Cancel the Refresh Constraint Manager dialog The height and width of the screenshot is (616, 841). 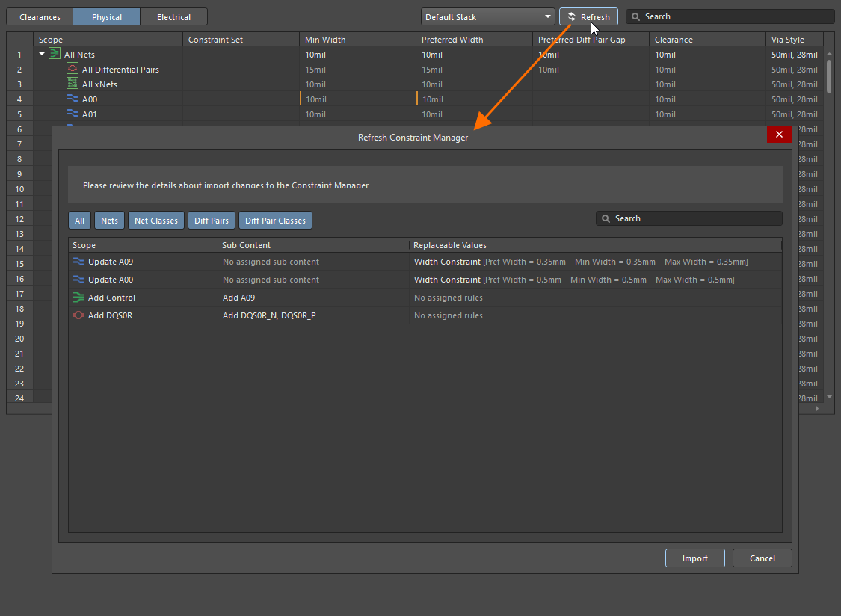coord(762,558)
